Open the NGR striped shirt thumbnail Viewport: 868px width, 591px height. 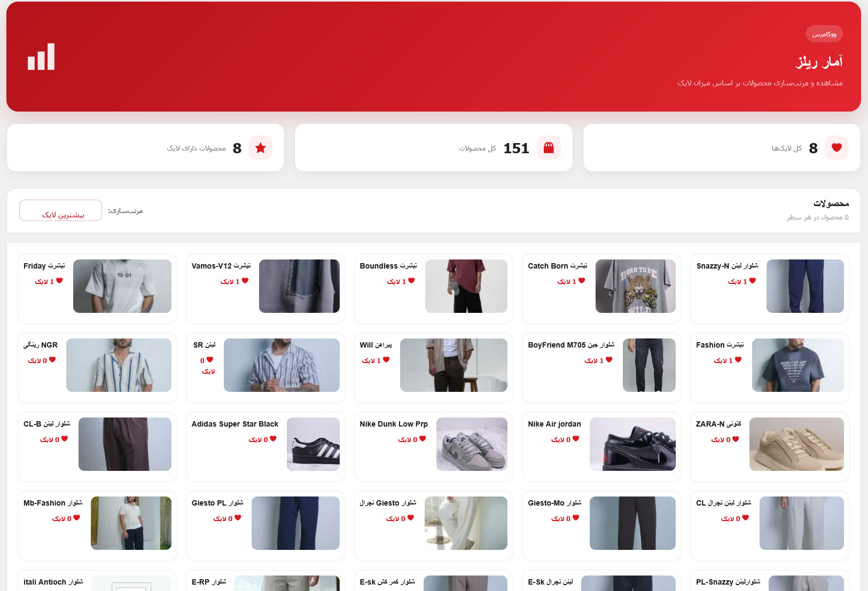[119, 365]
